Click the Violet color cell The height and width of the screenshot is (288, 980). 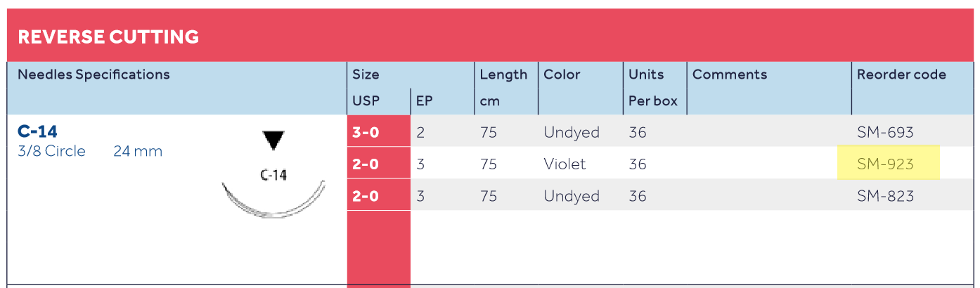565,164
